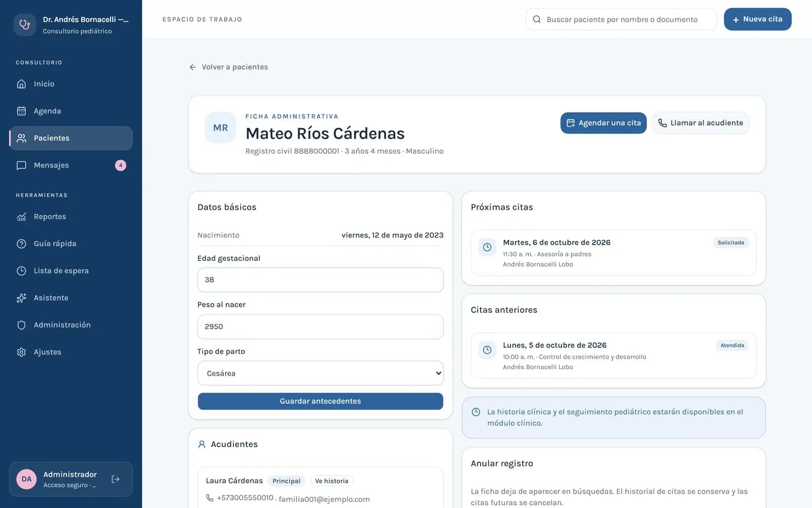Click Agendar una cita button

coord(603,123)
